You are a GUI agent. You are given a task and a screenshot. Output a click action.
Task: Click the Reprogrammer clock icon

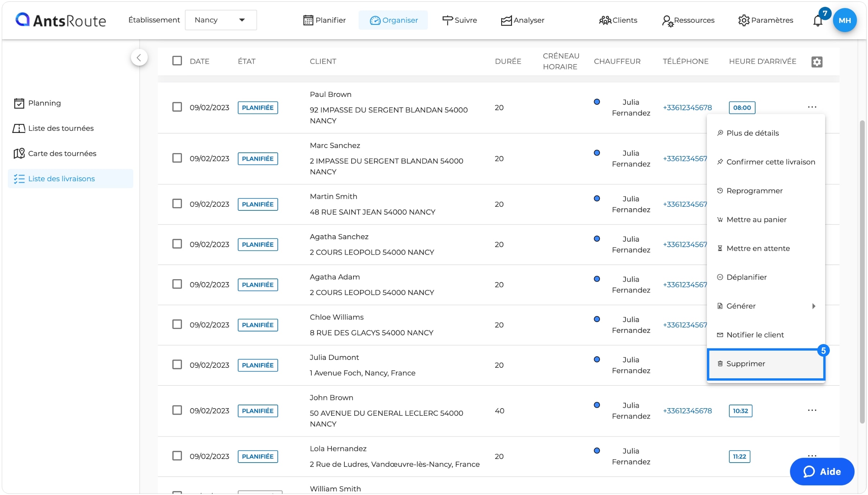(720, 191)
